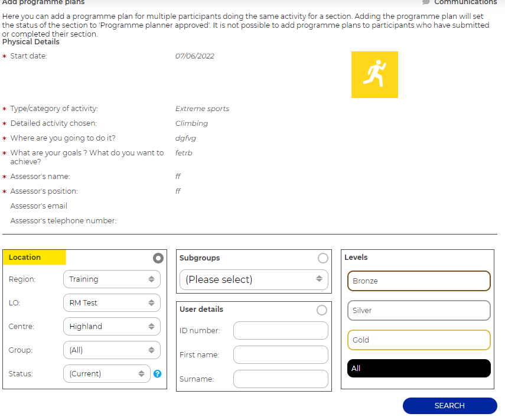Open the Communications link

[x=465, y=2]
